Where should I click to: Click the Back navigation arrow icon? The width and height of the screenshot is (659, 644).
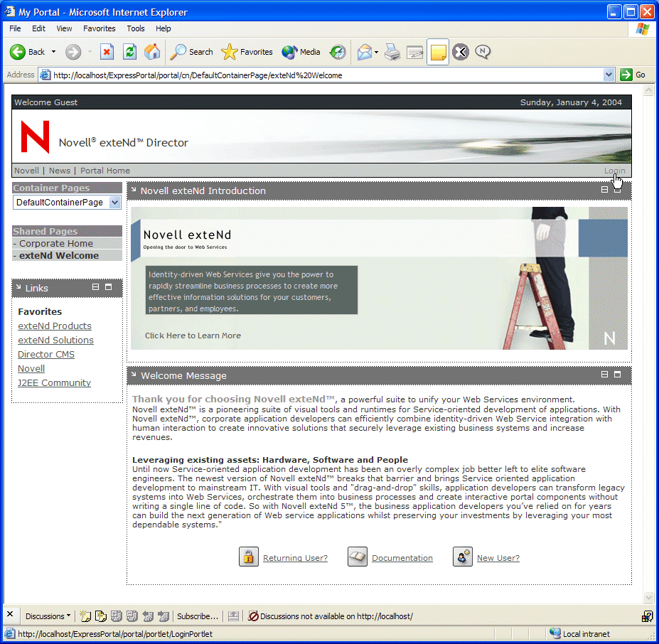point(18,52)
